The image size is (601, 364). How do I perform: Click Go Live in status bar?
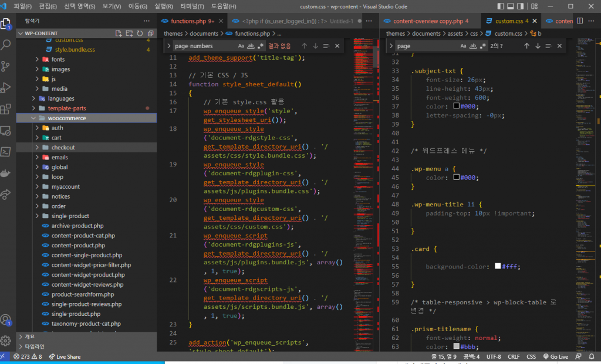tap(556, 356)
